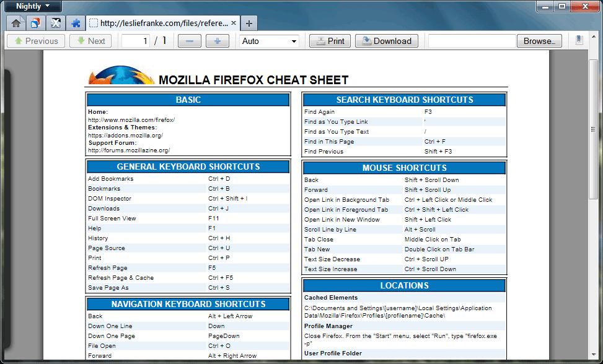Click the home pinned tab icon
Screen dimensions: 603x364
16,24
